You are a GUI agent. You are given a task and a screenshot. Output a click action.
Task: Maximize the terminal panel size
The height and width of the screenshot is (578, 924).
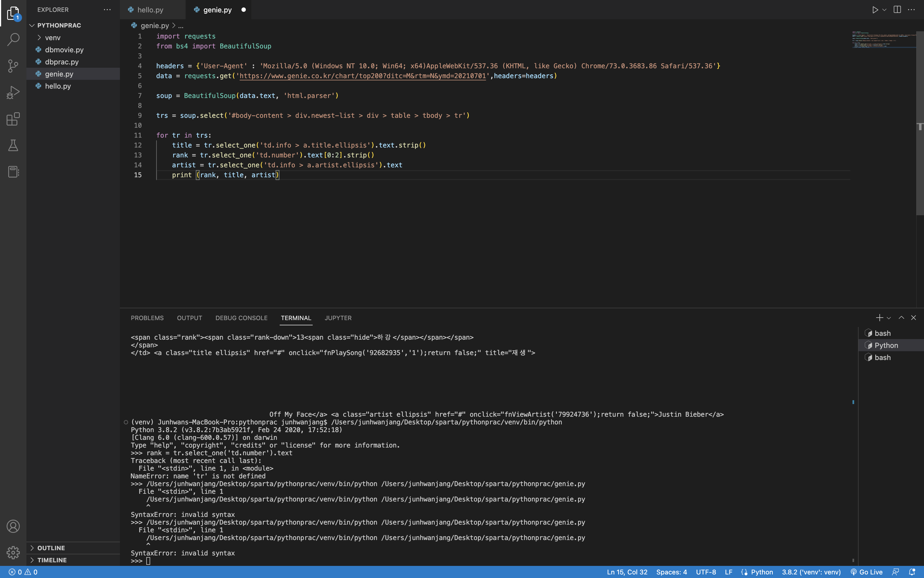point(901,318)
